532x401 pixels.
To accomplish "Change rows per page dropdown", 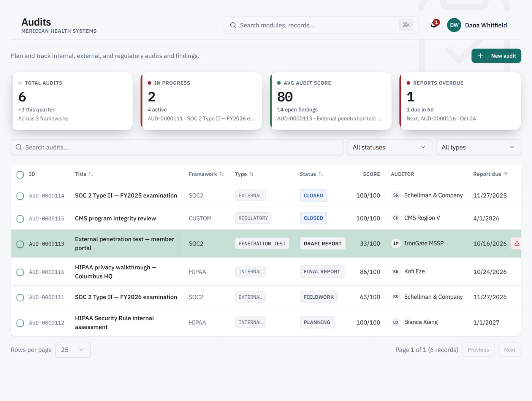I will 73,350.
